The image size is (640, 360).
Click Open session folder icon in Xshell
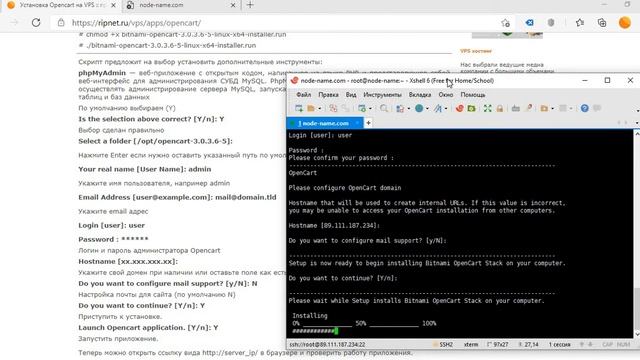click(311, 108)
